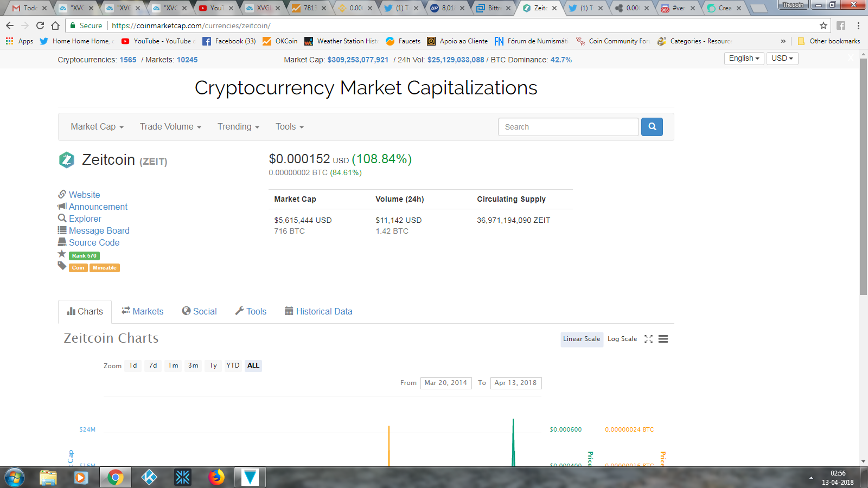Click in the Search input field
The image size is (868, 488).
568,127
